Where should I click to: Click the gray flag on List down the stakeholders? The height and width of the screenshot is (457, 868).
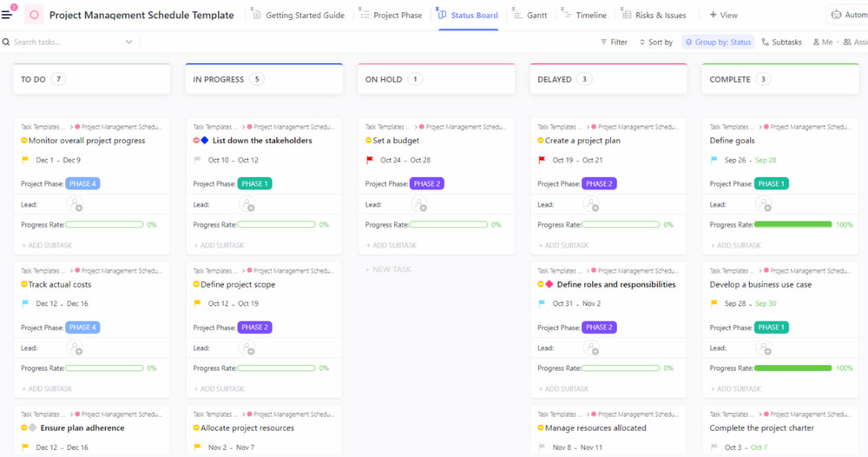197,160
